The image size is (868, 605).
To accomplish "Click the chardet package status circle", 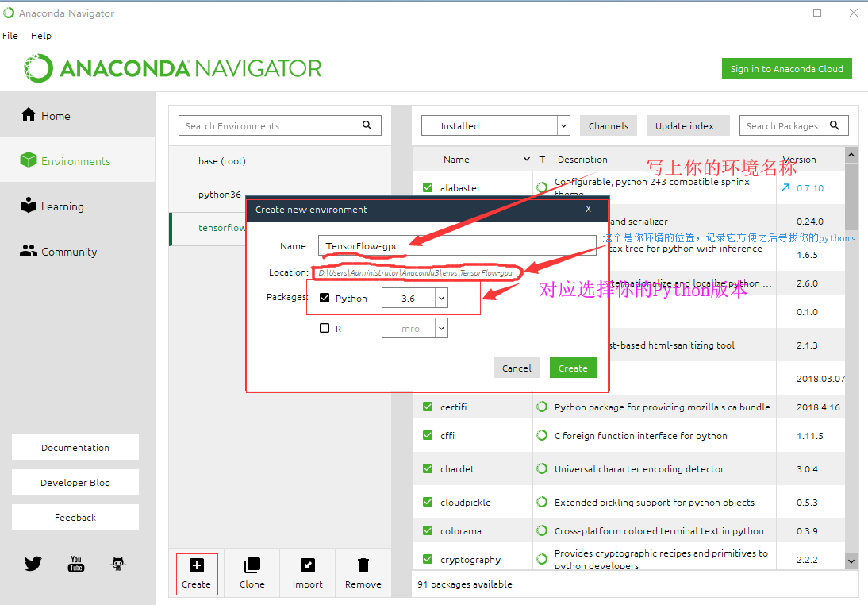I will [542, 468].
